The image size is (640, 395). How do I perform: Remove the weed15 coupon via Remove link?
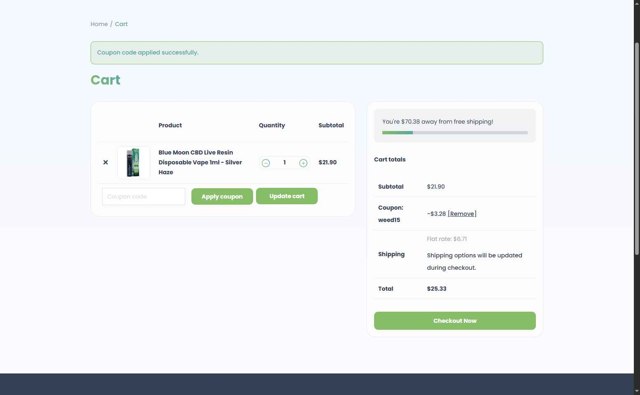click(x=462, y=213)
